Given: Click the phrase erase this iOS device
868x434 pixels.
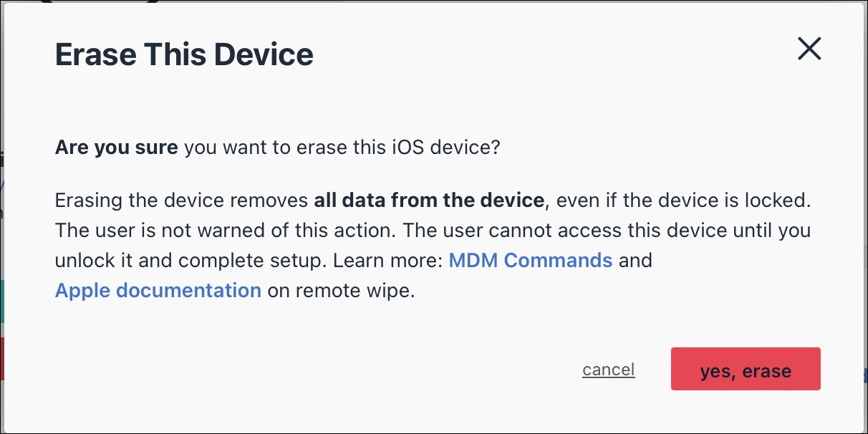Looking at the screenshot, I should tap(378, 148).
